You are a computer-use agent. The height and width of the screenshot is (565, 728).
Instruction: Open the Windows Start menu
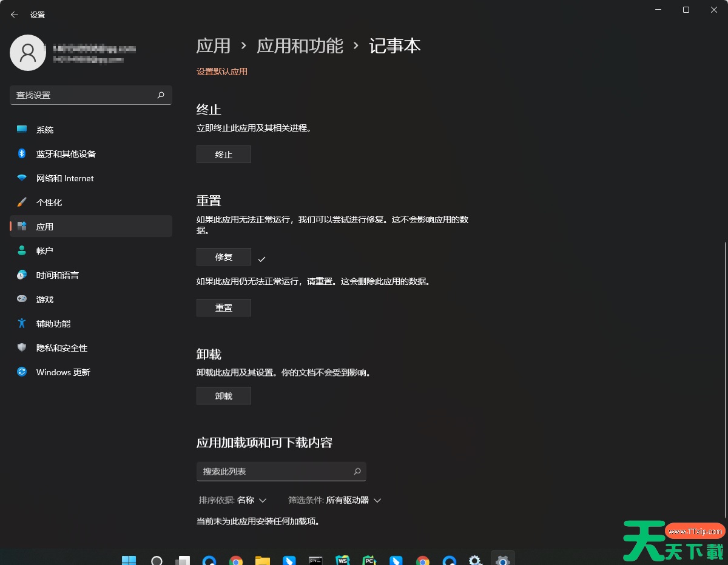pyautogui.click(x=129, y=561)
